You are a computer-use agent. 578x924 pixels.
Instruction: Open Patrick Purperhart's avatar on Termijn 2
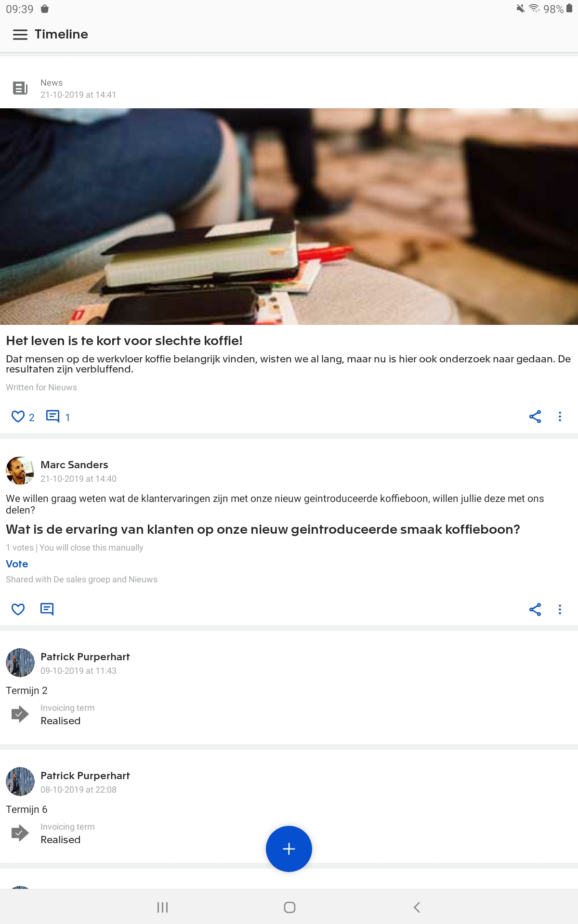(20, 663)
